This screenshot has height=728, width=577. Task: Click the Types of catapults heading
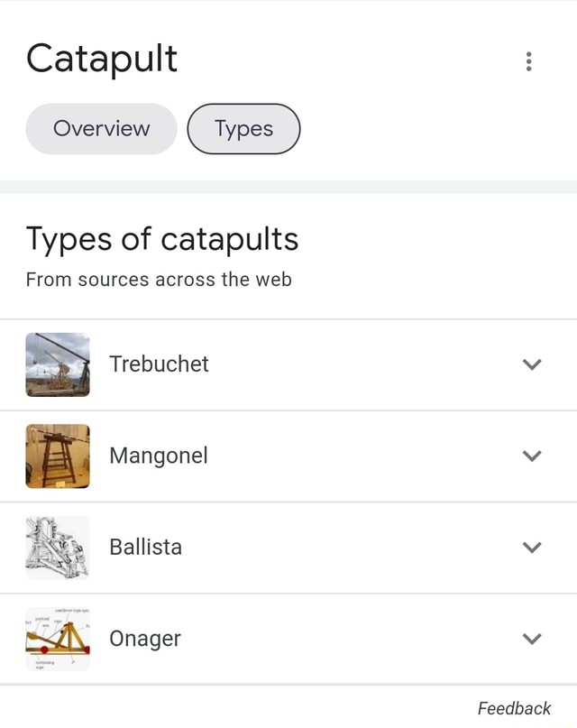(161, 238)
